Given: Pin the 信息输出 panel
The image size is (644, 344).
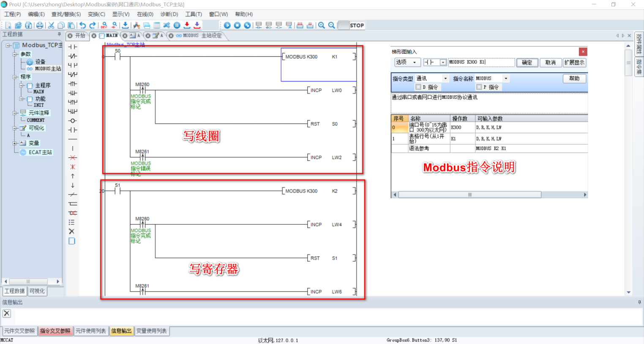Looking at the screenshot, I should click(639, 302).
